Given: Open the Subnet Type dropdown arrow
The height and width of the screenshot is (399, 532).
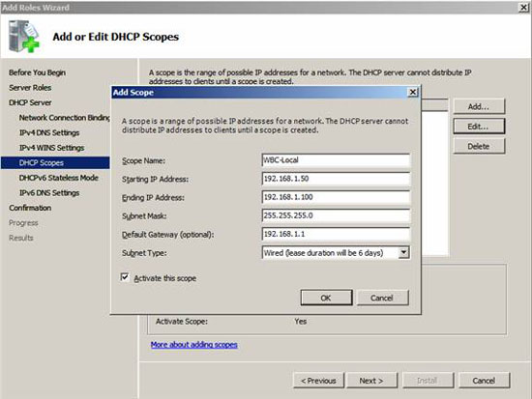Looking at the screenshot, I should click(x=403, y=252).
